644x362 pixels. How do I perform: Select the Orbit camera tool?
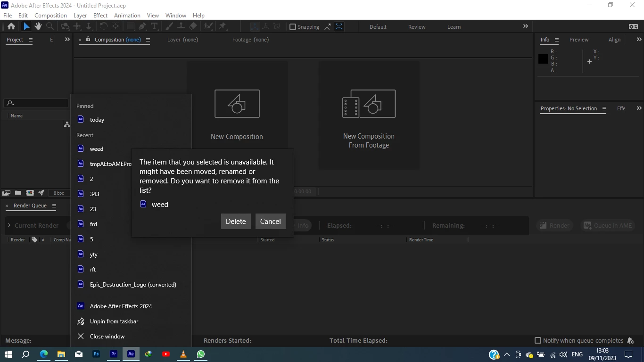[x=65, y=26]
